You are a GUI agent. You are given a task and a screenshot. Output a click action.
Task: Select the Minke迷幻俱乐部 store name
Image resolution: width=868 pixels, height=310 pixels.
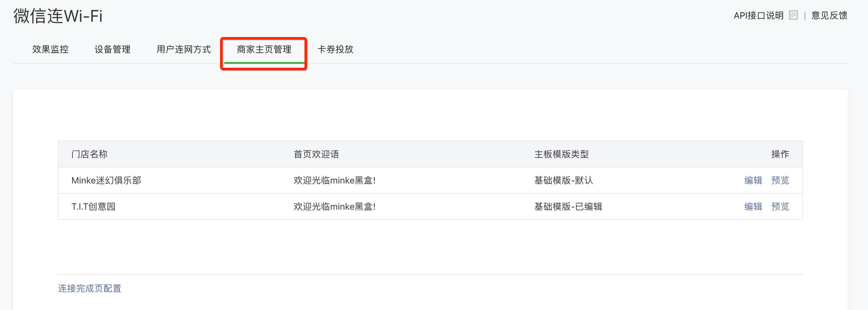106,181
